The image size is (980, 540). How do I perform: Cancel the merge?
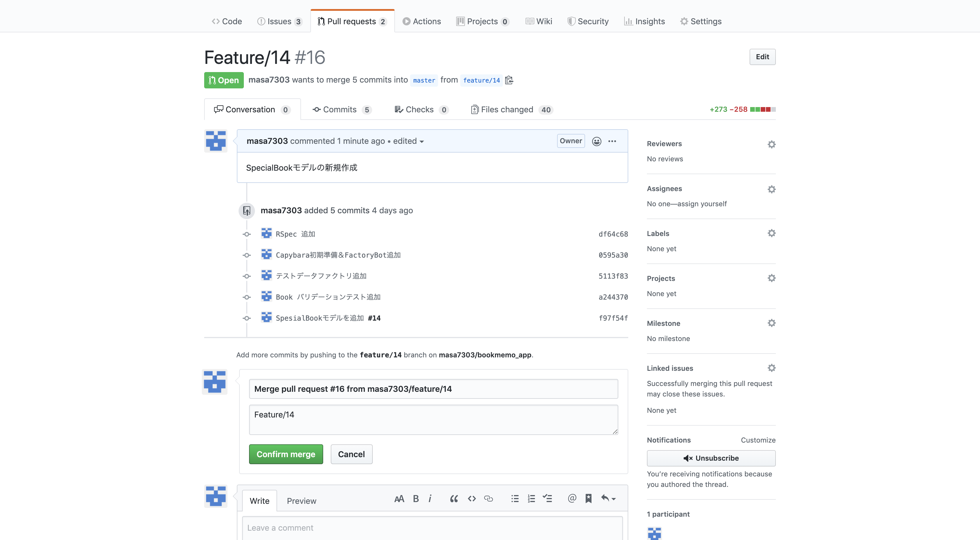(351, 454)
